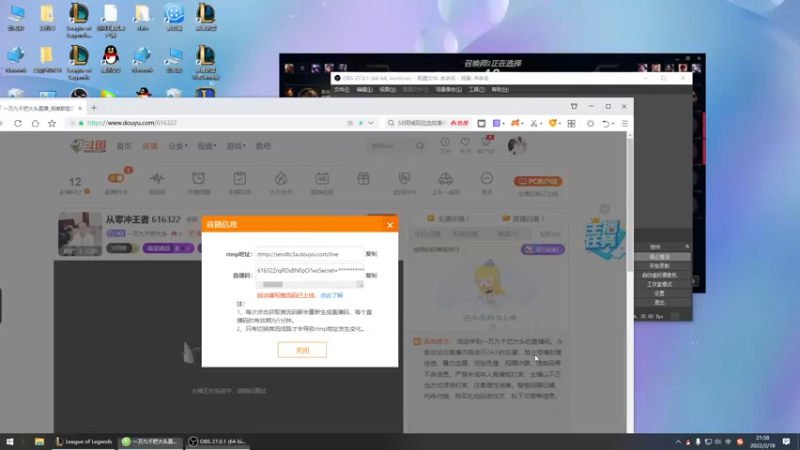The width and height of the screenshot is (800, 450).
Task: Toggle the live broadcast switch
Action: point(116,178)
